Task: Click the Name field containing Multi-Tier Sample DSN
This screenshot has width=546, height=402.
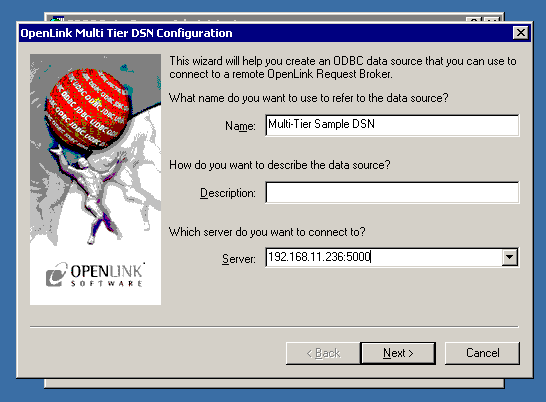Action: (x=392, y=125)
